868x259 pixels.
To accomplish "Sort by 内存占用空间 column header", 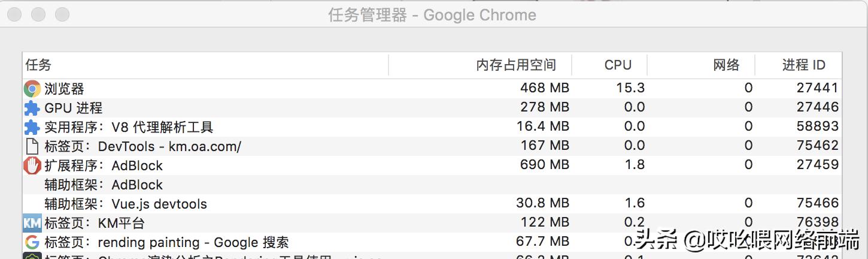I will point(516,65).
